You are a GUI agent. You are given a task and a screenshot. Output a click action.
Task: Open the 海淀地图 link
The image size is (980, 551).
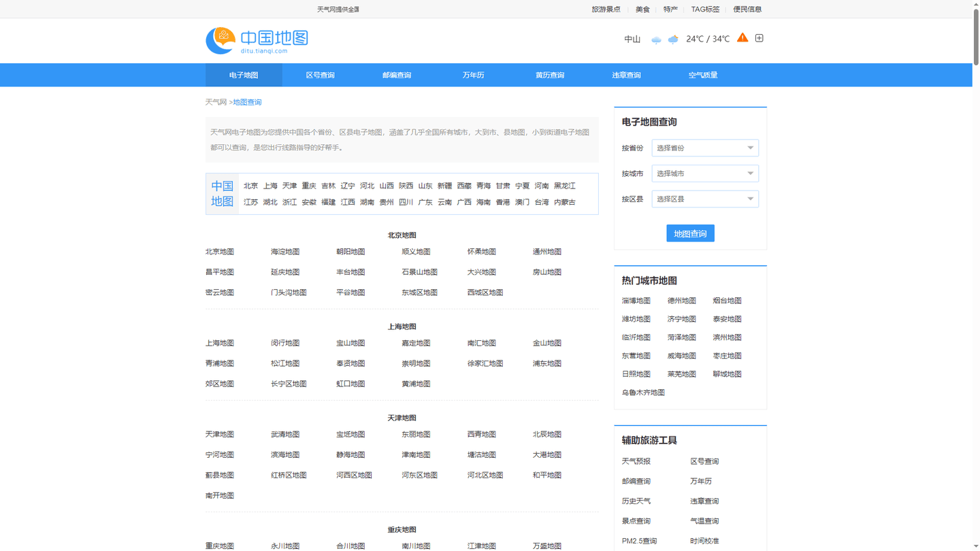click(285, 252)
